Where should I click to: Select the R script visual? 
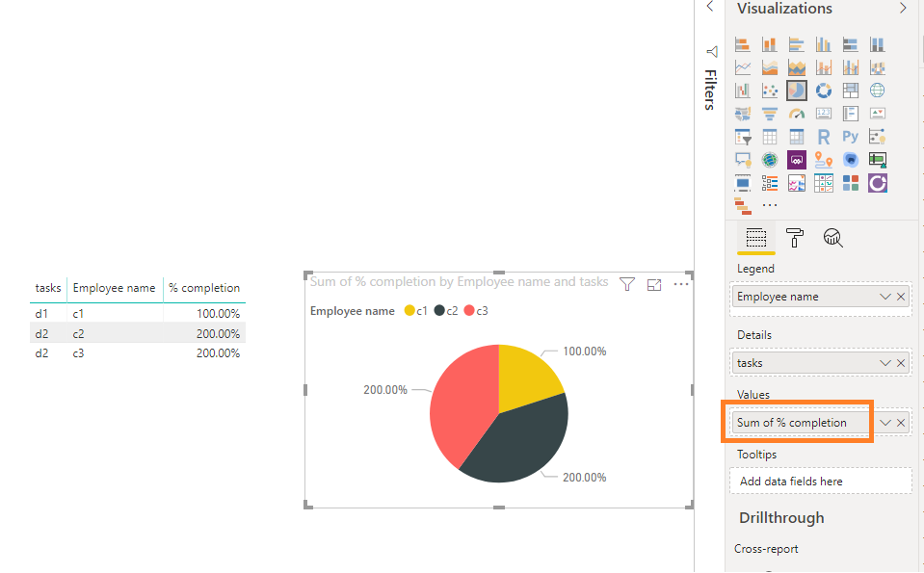(x=823, y=137)
